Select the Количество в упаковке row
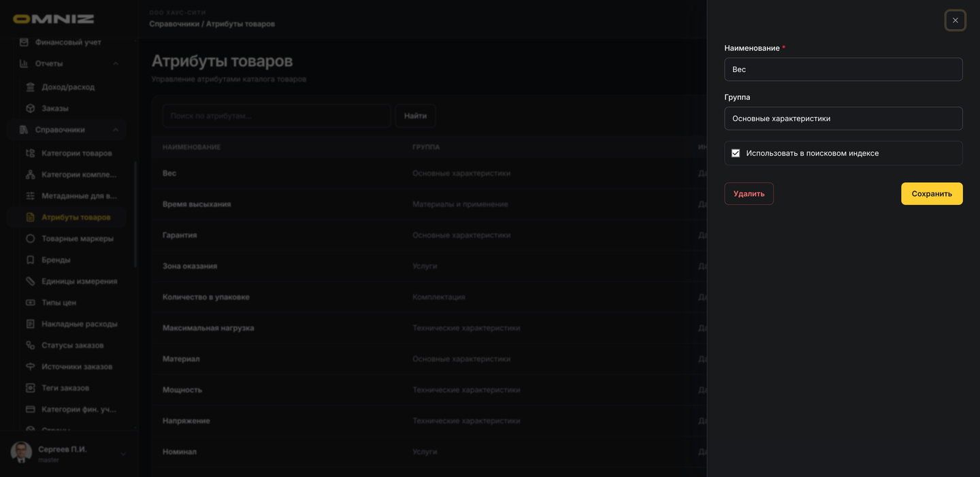The height and width of the screenshot is (477, 980). click(x=429, y=297)
